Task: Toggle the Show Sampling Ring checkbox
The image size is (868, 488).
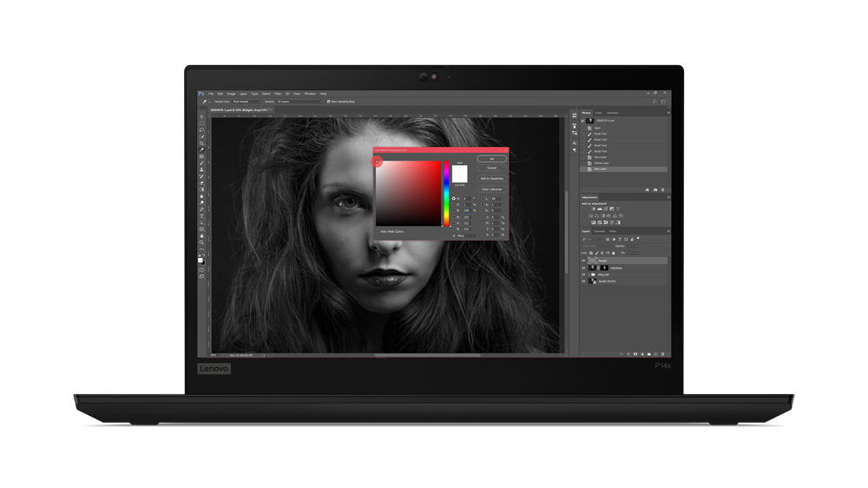Action: [329, 102]
